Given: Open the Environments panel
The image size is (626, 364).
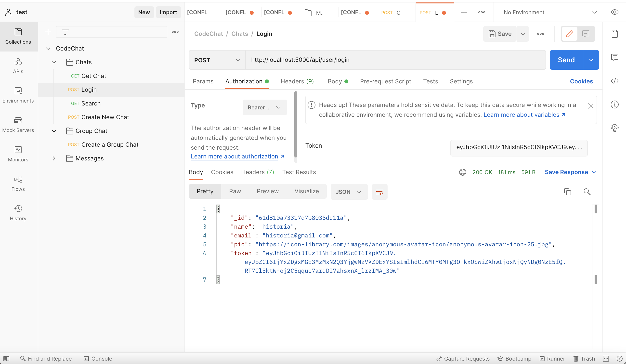Looking at the screenshot, I should click(x=18, y=95).
